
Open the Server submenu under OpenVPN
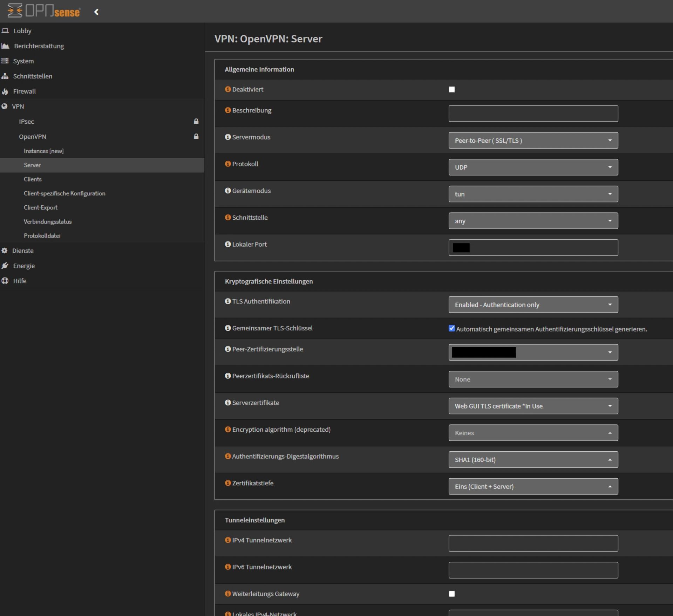point(32,165)
